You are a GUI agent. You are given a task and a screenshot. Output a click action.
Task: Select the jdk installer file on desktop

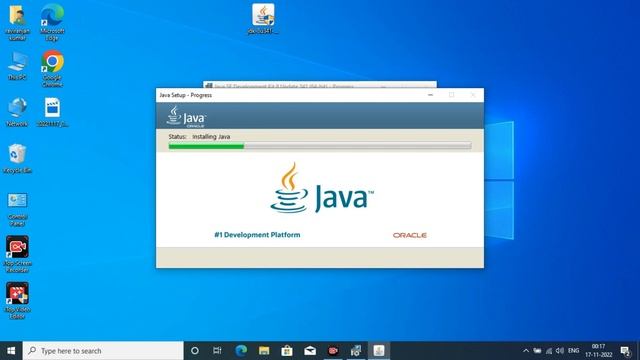tap(263, 19)
